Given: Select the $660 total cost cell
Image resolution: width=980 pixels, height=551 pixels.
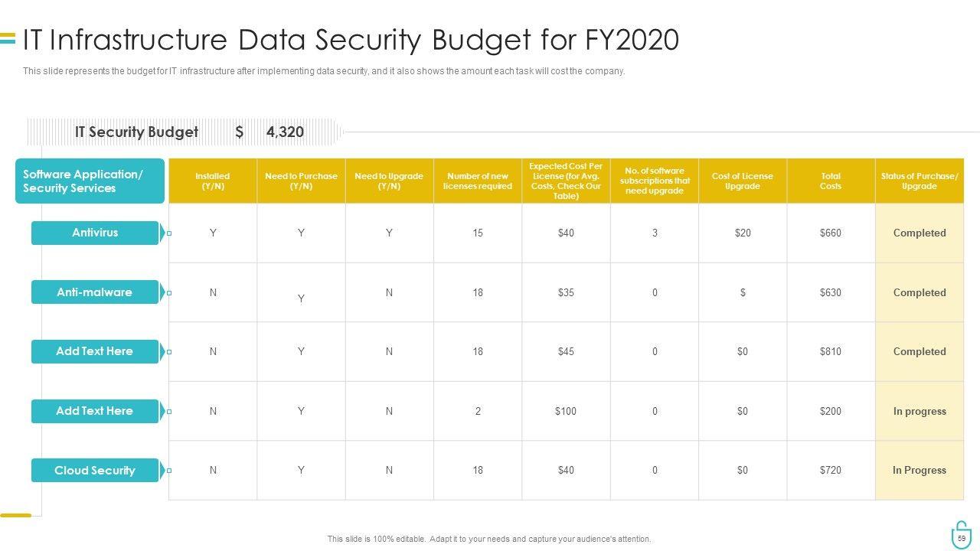Looking at the screenshot, I should [x=831, y=233].
